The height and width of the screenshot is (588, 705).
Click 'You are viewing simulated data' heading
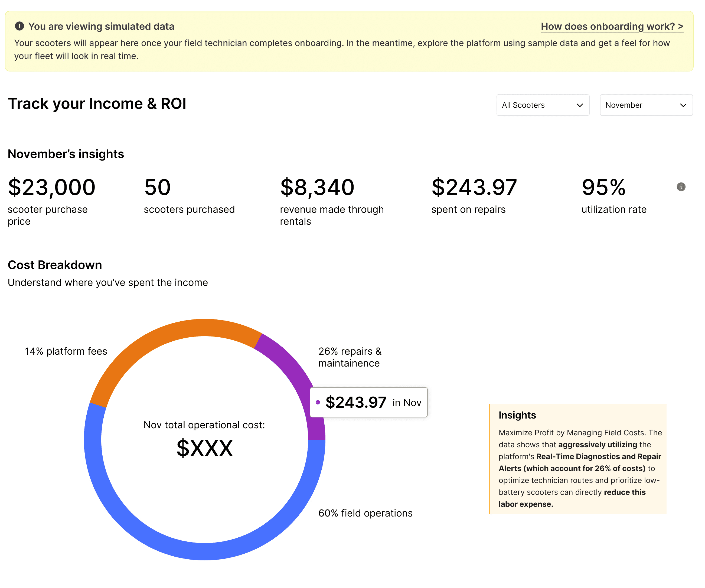click(x=101, y=26)
